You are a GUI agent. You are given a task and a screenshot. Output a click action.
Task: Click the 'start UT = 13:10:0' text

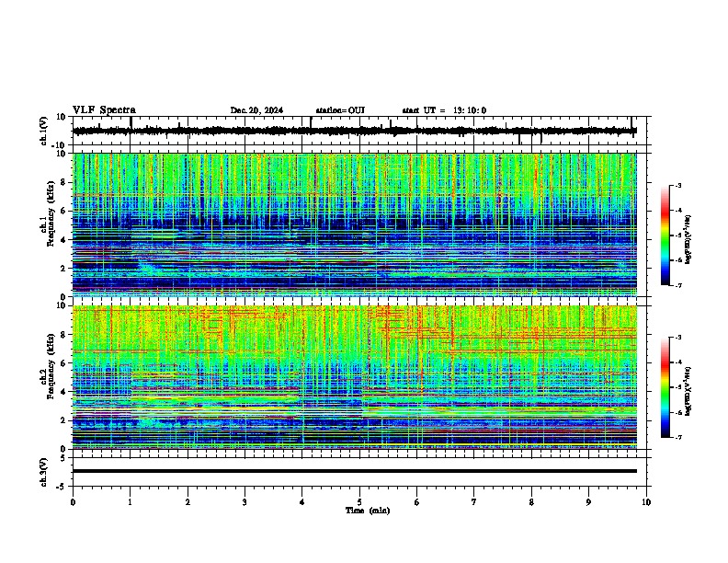(444, 110)
